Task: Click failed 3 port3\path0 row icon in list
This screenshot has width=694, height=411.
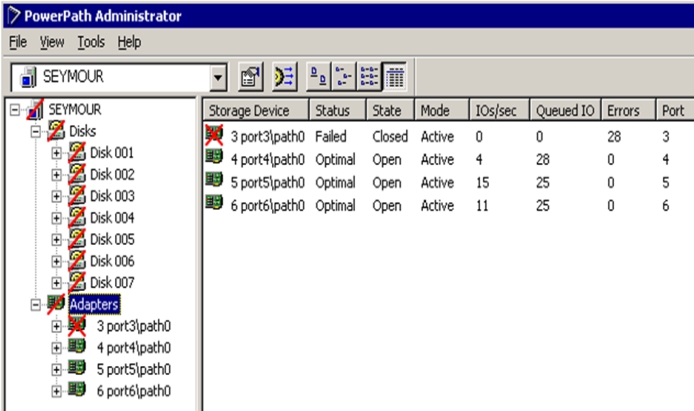Action: click(x=214, y=134)
